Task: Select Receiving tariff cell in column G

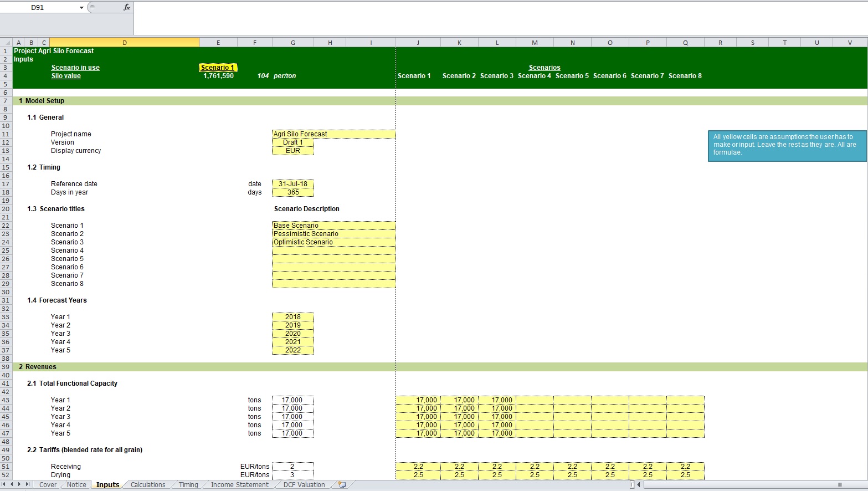Action: tap(293, 467)
